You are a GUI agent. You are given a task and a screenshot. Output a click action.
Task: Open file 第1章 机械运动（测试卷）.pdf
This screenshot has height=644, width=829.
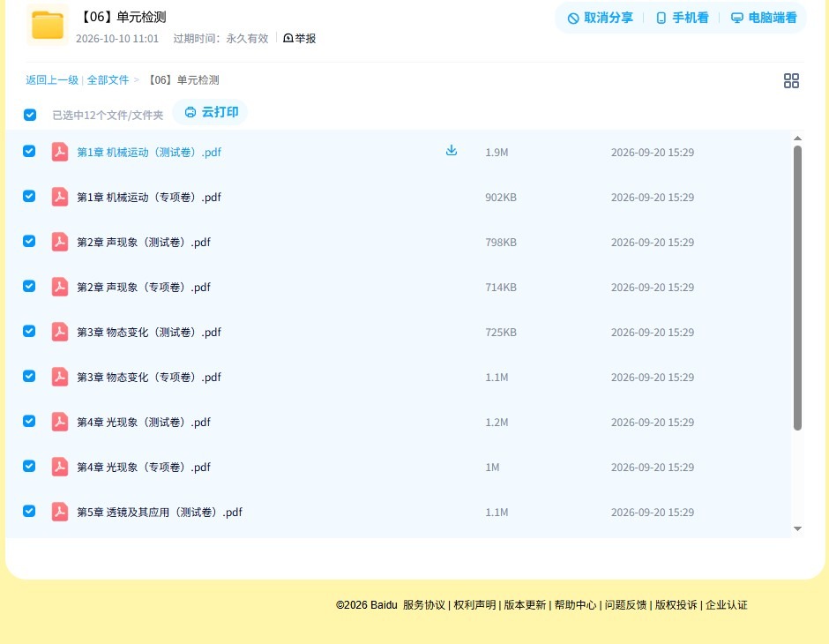coord(149,153)
